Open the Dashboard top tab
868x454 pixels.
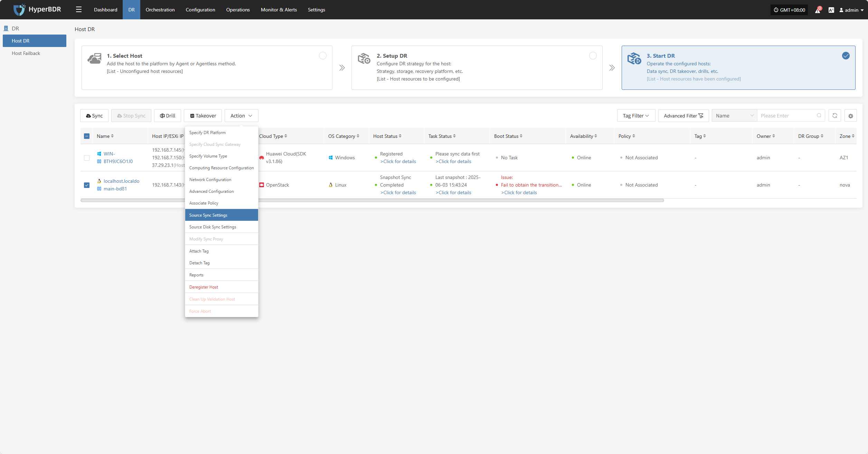[x=105, y=10]
